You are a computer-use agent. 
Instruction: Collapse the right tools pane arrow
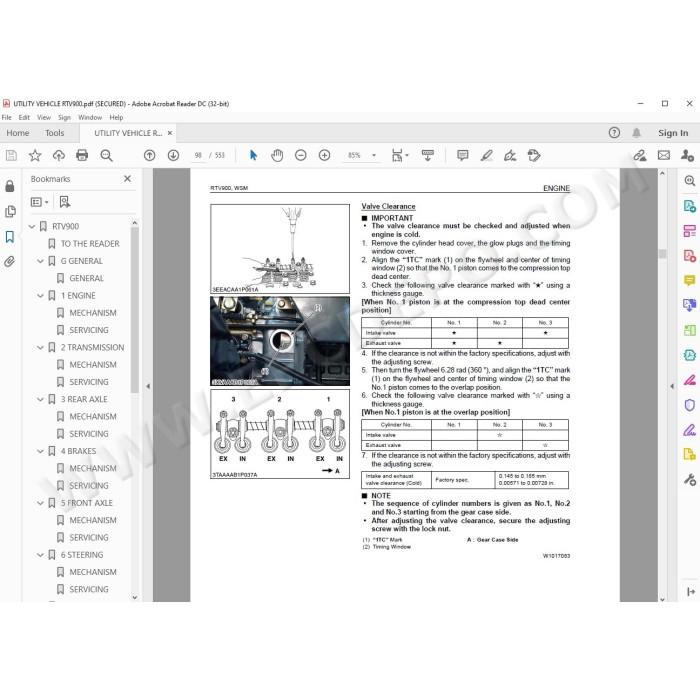[x=672, y=386]
